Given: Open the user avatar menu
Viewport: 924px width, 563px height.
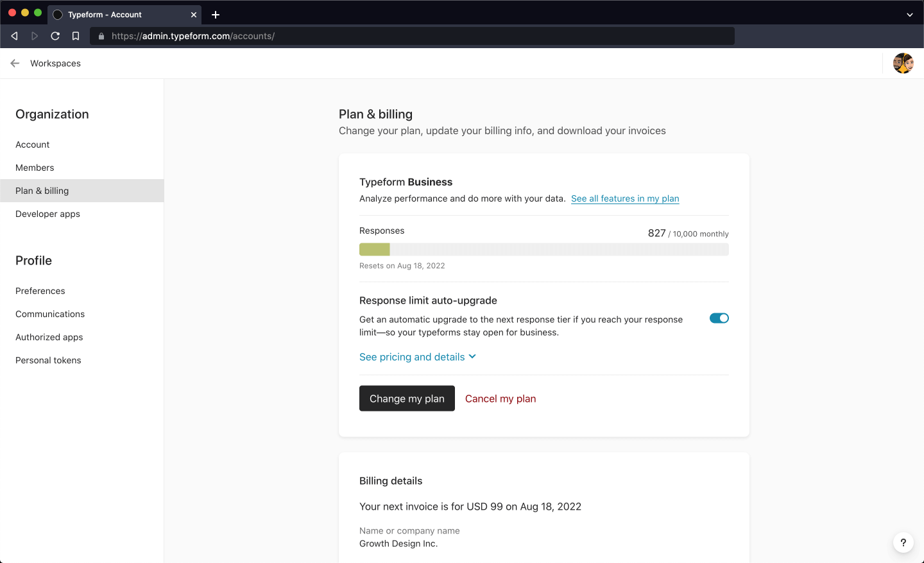Looking at the screenshot, I should pyautogui.click(x=903, y=64).
